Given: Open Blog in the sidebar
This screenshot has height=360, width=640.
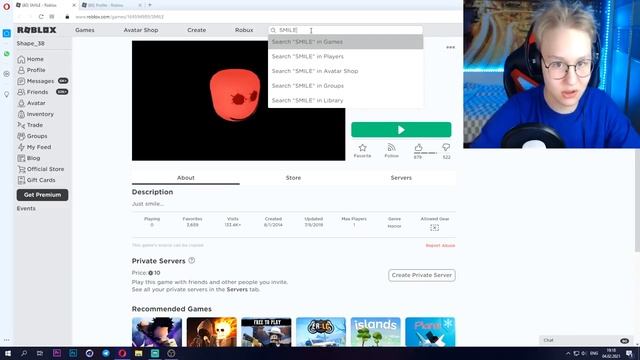Looking at the screenshot, I should pos(29,158).
